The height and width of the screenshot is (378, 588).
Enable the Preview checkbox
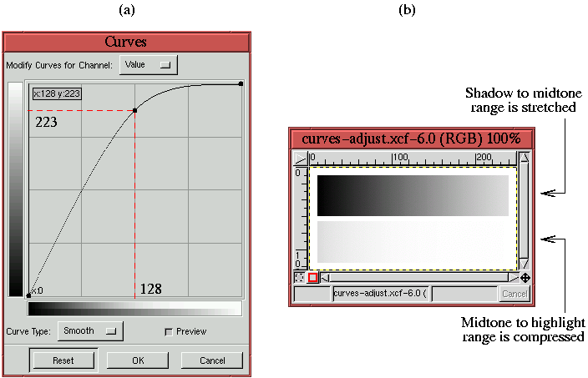coord(169,331)
